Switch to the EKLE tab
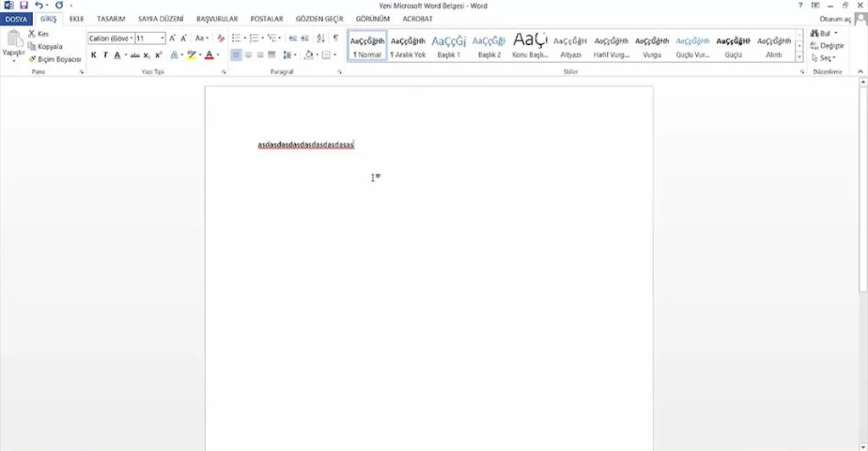Image resolution: width=868 pixels, height=451 pixels. (x=76, y=19)
